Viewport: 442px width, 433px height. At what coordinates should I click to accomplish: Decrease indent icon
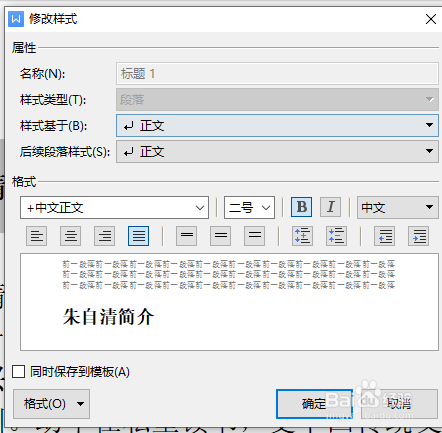(x=385, y=236)
